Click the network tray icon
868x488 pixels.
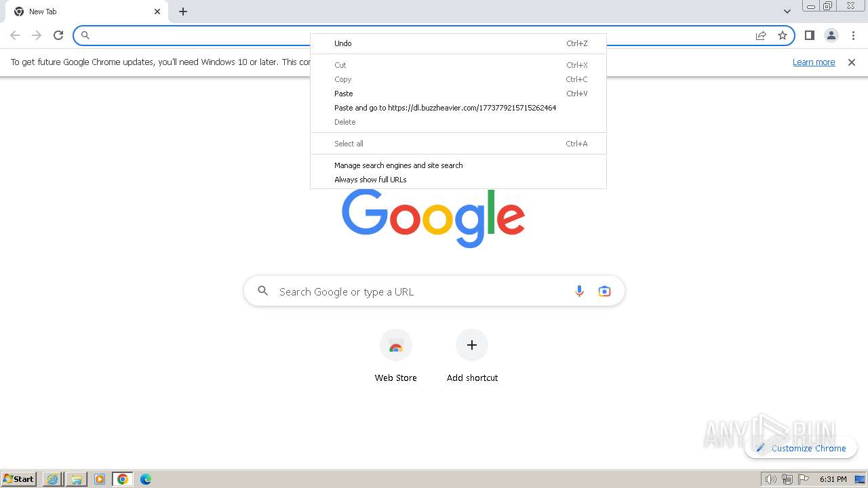click(787, 479)
